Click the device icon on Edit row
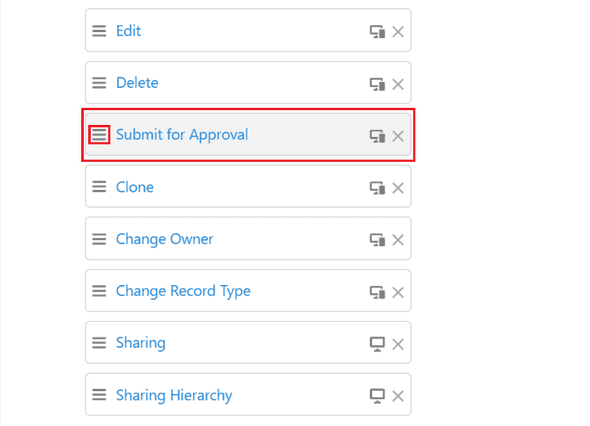This screenshot has width=590, height=426. [377, 32]
